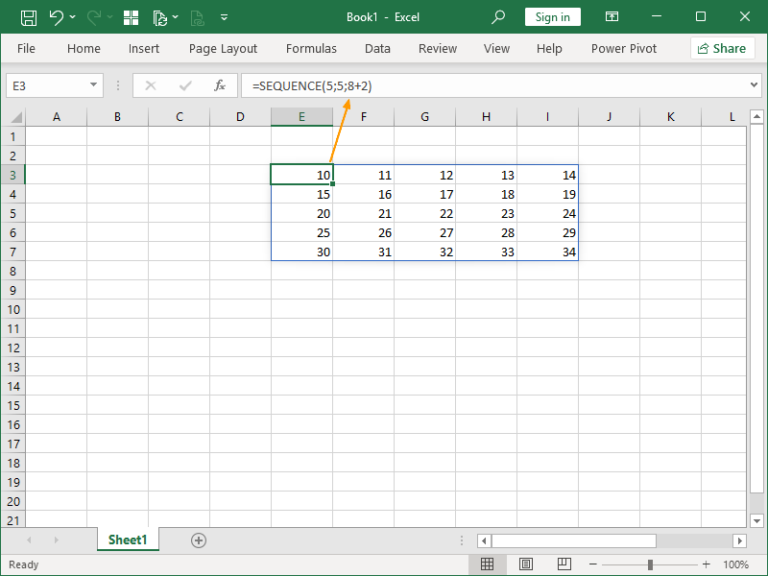Add a new sheet with plus icon
This screenshot has height=576, width=768.
pyautogui.click(x=198, y=540)
